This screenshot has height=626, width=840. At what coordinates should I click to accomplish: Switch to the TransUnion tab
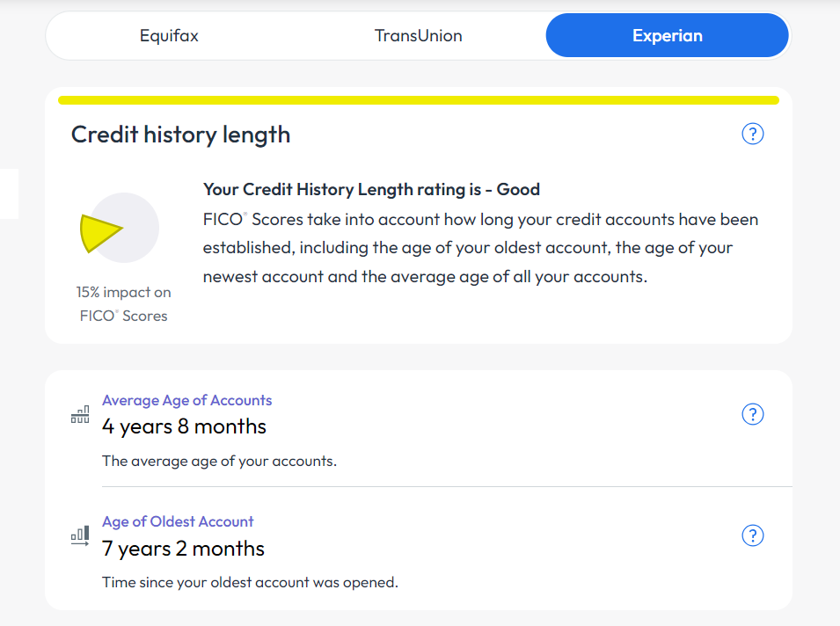[x=418, y=36]
